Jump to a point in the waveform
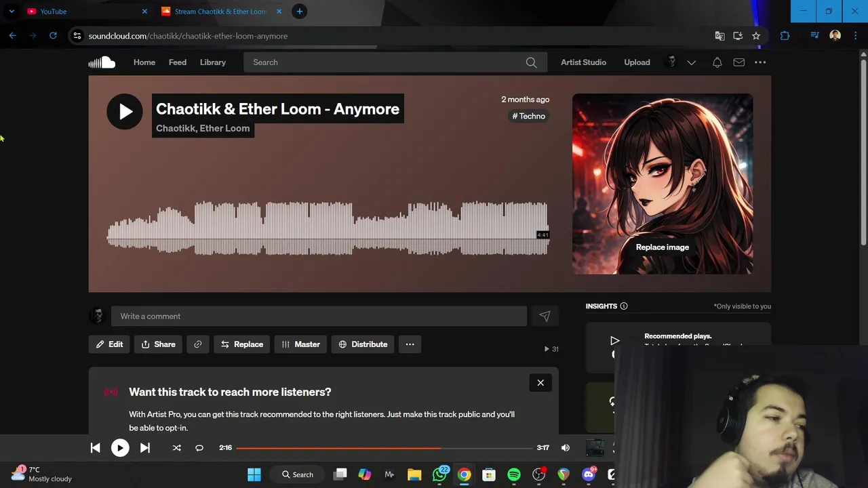The image size is (868, 488). pos(328,228)
